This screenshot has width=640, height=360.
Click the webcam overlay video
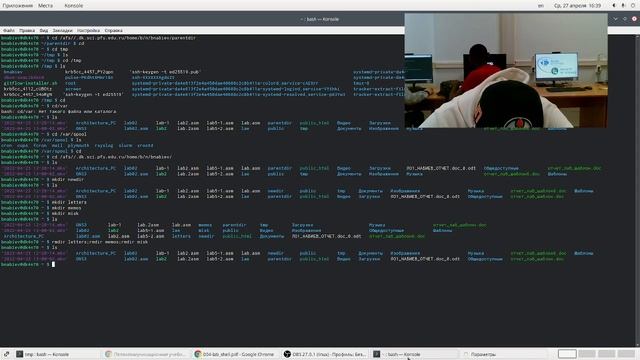pyautogui.click(x=506, y=71)
